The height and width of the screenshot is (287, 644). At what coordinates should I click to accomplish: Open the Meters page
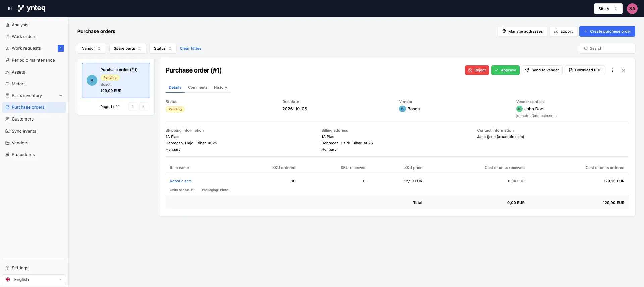34,84
